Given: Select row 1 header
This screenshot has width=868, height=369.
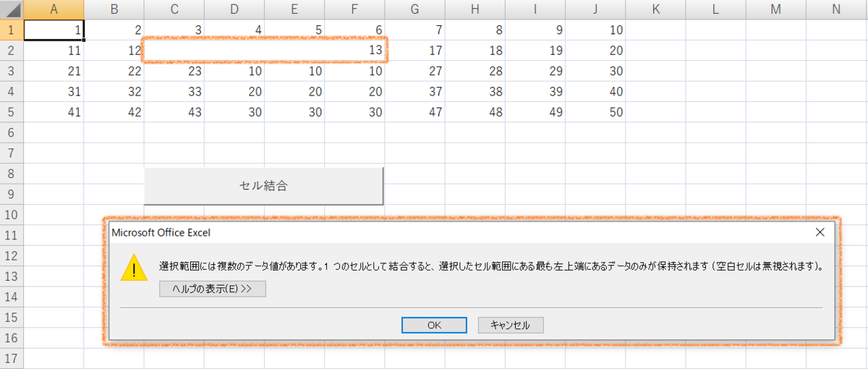Looking at the screenshot, I should 12,30.
